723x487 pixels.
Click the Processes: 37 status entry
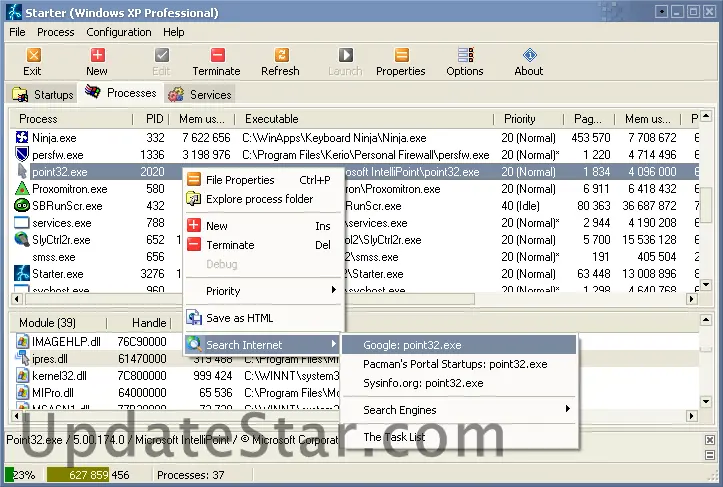[191, 475]
